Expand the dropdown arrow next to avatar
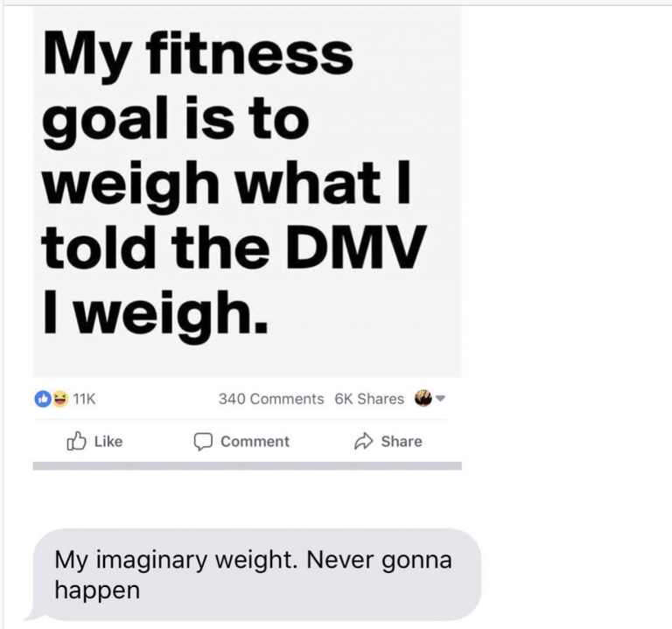This screenshot has height=629, width=672. [441, 398]
